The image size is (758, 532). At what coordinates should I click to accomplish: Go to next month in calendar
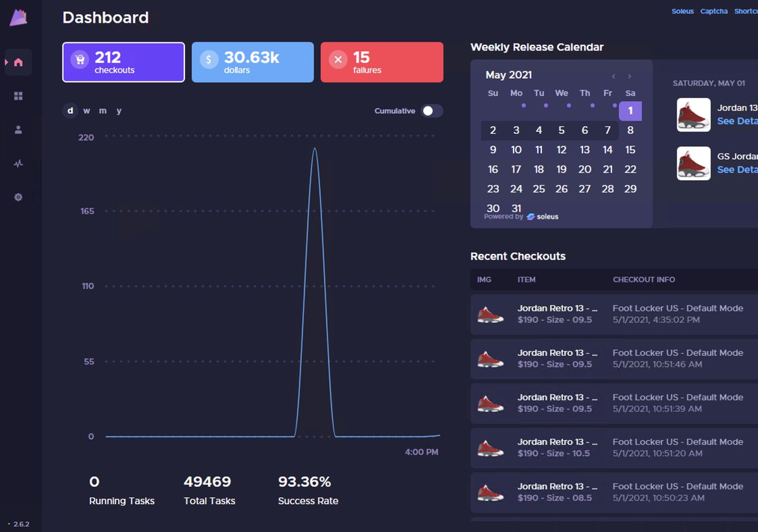coord(630,76)
